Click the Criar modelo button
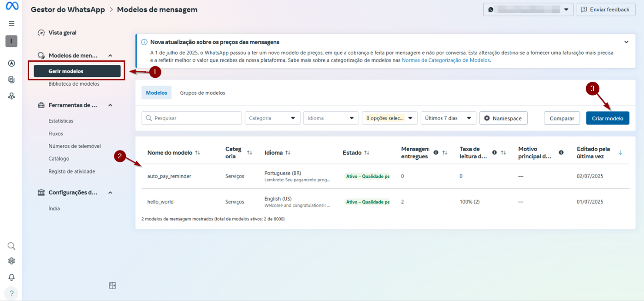 pyautogui.click(x=607, y=118)
